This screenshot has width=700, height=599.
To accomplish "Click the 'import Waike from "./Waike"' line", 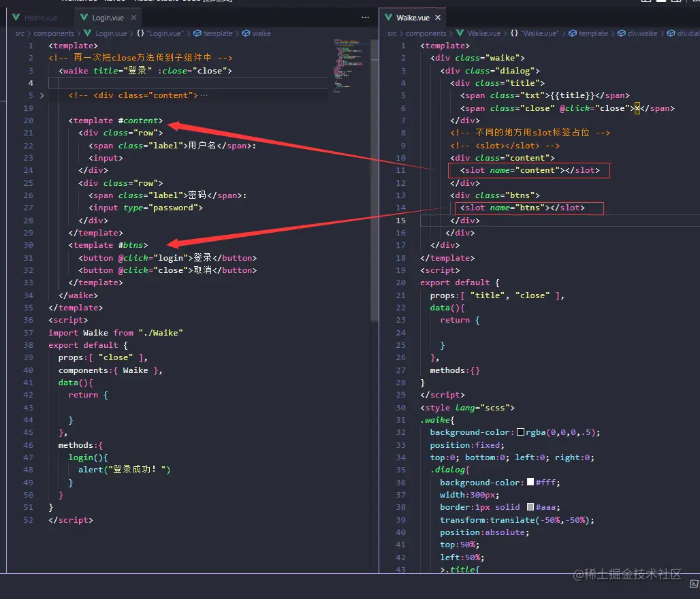I will (x=116, y=333).
